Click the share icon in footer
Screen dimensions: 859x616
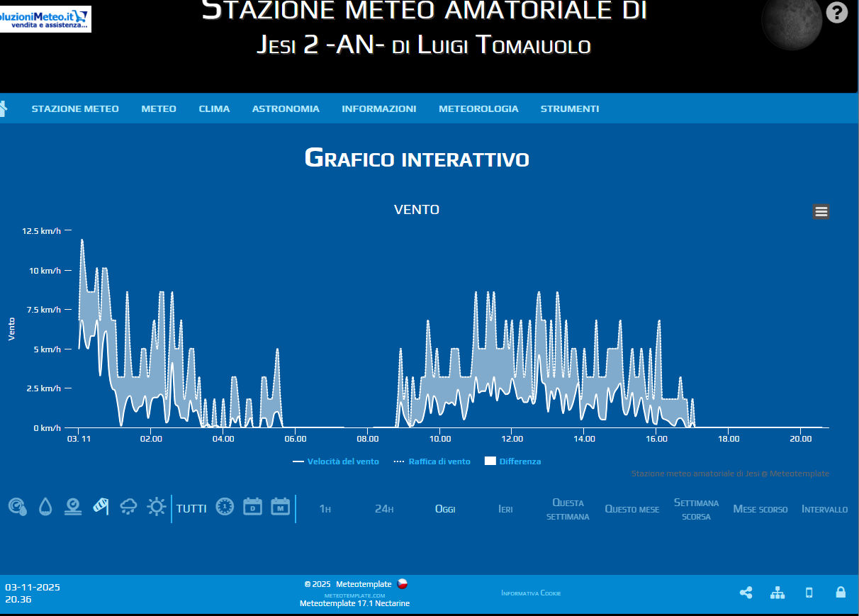tap(746, 593)
